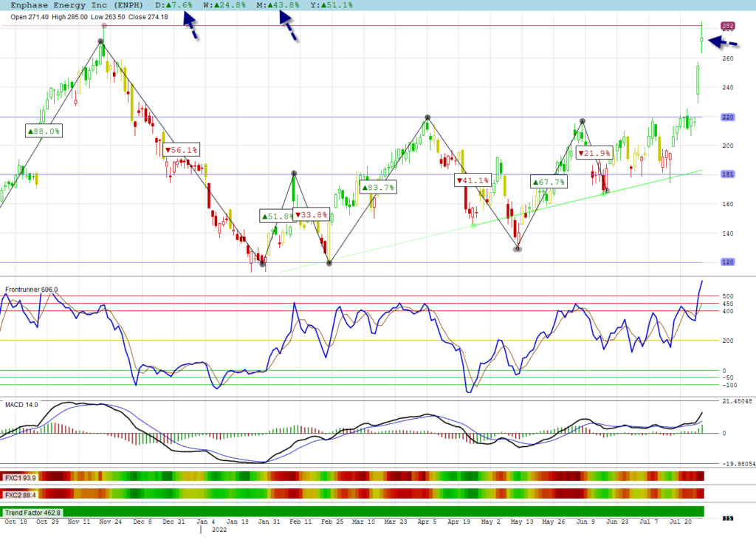Click the Nov 24 date label
The height and width of the screenshot is (543, 756).
pos(111,522)
